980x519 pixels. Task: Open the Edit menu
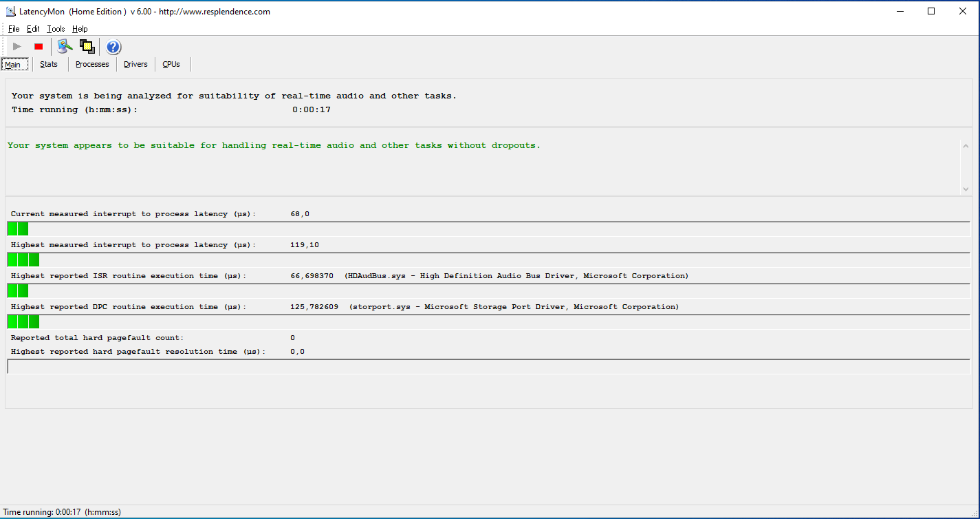[33, 29]
